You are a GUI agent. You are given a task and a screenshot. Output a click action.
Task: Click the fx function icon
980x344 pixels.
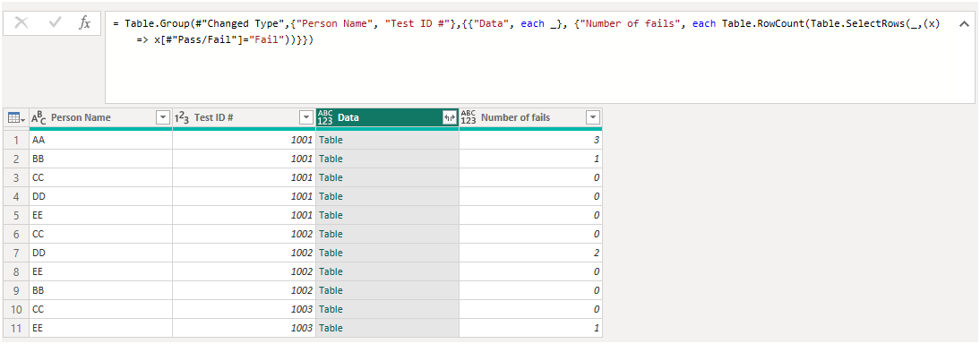(84, 23)
